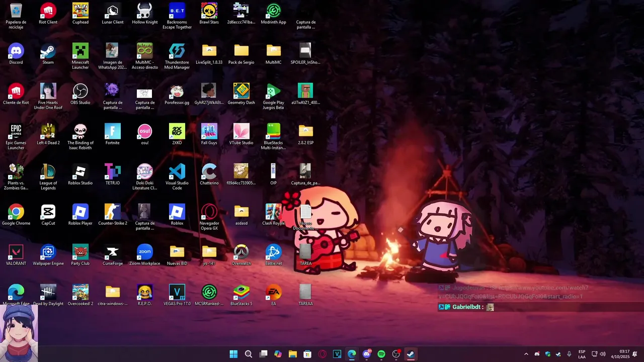Select the 2.8.2 ESP folder
Viewport: 644px width, 362px height.
point(306,134)
